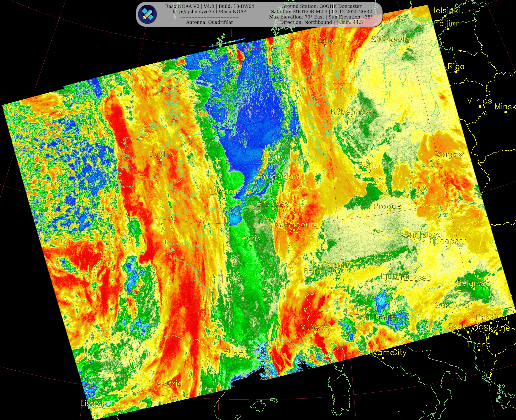Click the Belgrade city label

coord(474,283)
